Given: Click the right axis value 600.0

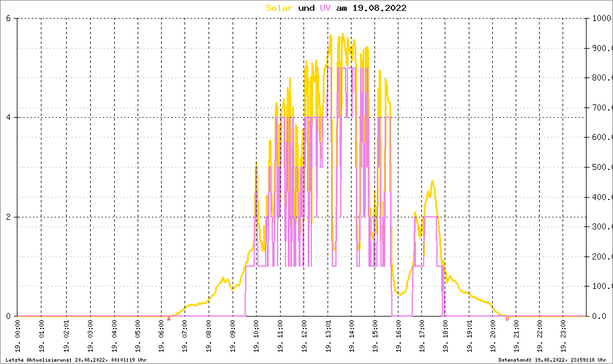Looking at the screenshot, I should point(602,138).
